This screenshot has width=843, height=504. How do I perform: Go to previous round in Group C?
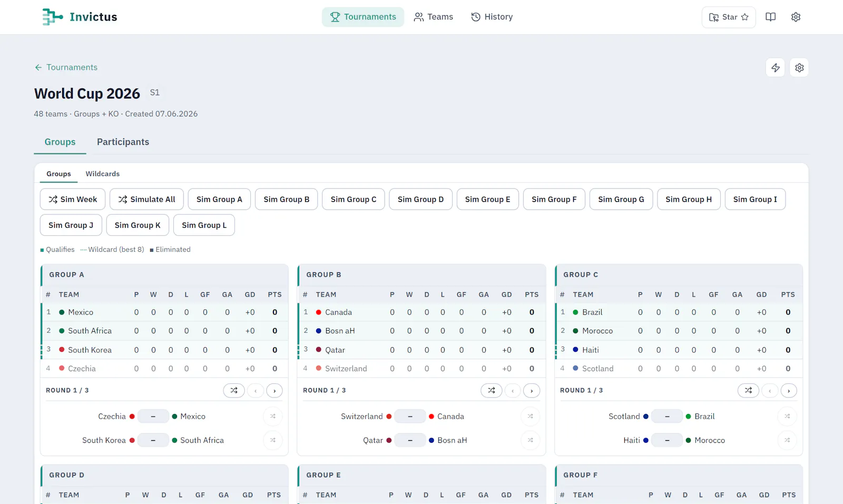[770, 390]
